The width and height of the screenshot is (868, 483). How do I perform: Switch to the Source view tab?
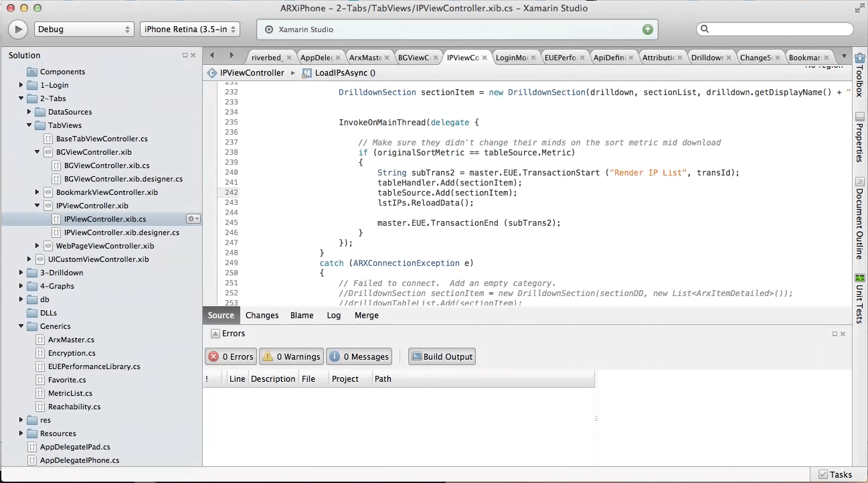point(221,315)
